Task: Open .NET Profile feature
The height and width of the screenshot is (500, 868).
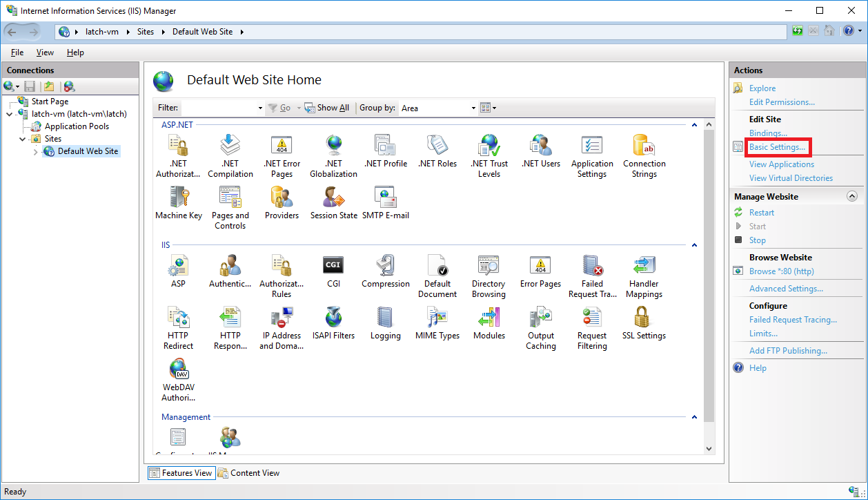Action: (385, 151)
